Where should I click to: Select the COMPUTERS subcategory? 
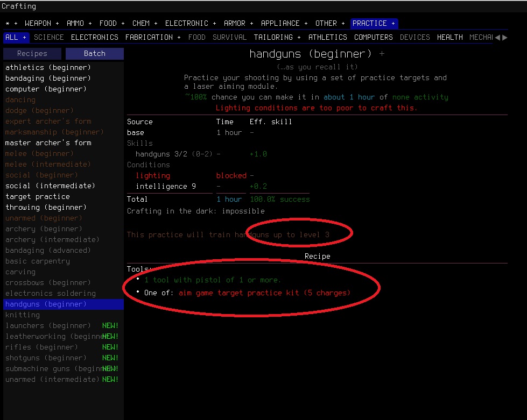[x=374, y=37]
